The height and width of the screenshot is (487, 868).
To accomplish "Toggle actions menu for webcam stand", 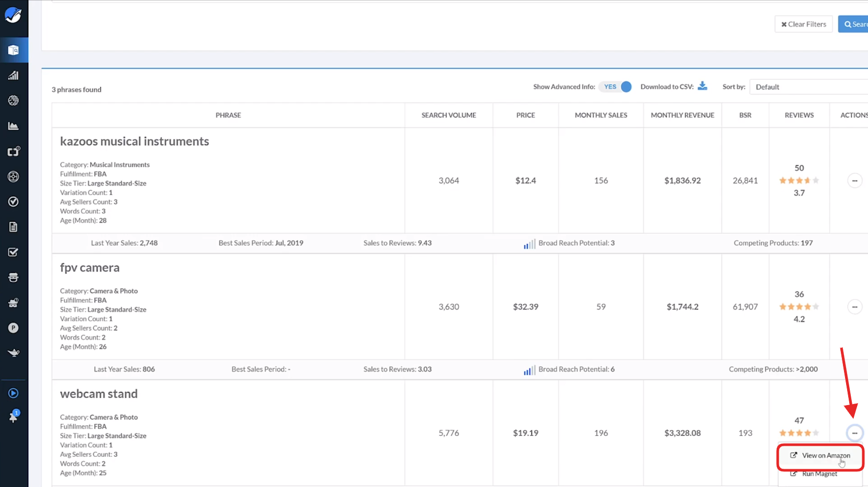I will click(x=854, y=433).
